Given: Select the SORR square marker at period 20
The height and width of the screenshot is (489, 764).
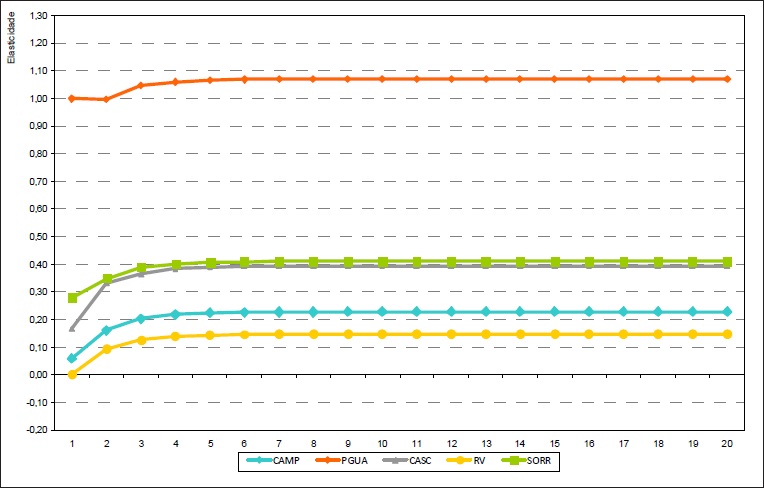Looking at the screenshot, I should click(x=727, y=261).
